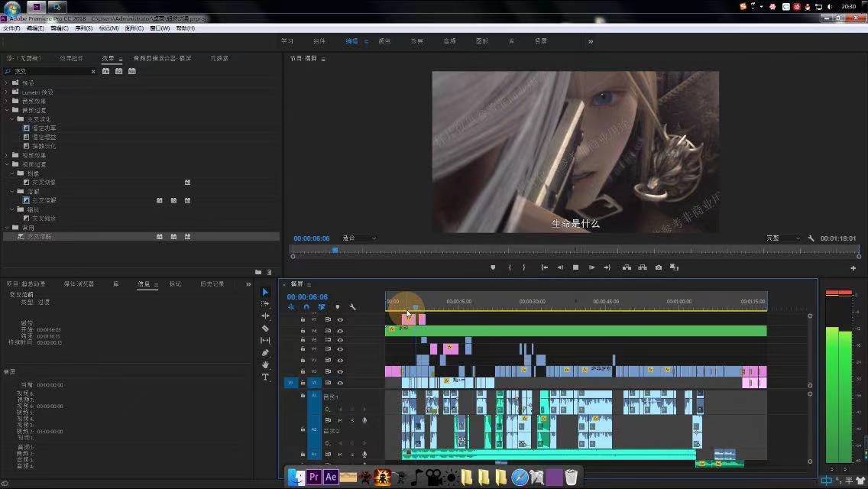The height and width of the screenshot is (489, 868).
Task: Open the second item in the menu bar
Action: [x=35, y=28]
